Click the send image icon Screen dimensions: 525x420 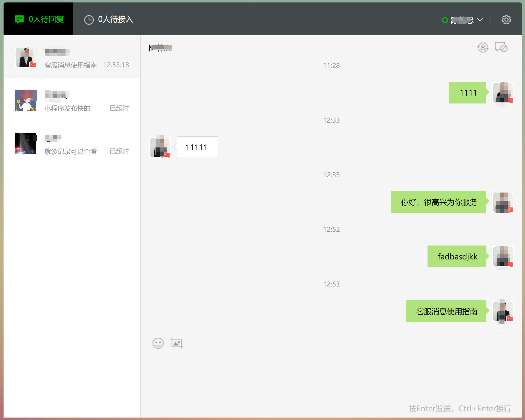point(176,343)
